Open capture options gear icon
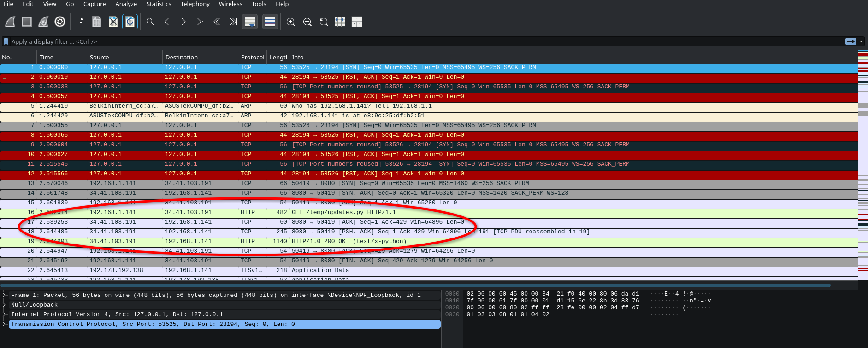This screenshot has width=868, height=348. click(60, 22)
